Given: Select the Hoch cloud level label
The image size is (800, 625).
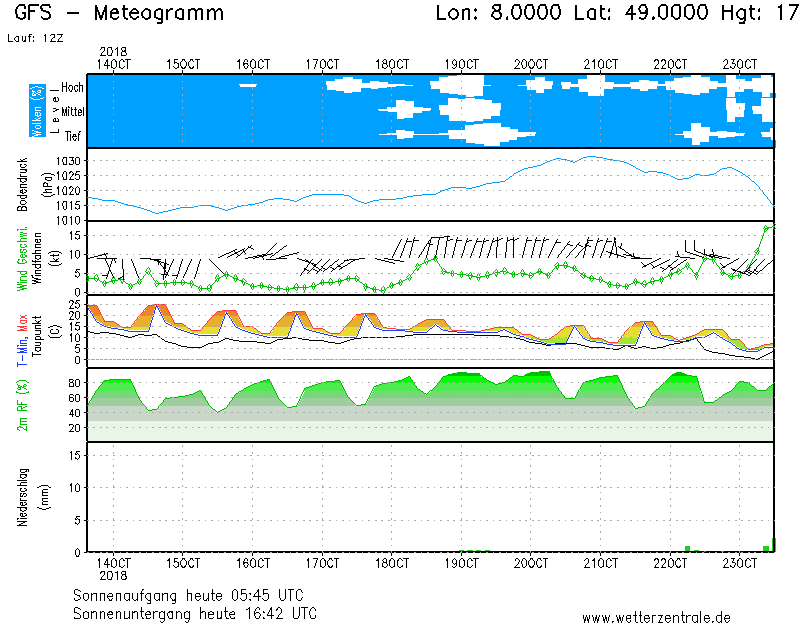Looking at the screenshot, I should click(72, 88).
